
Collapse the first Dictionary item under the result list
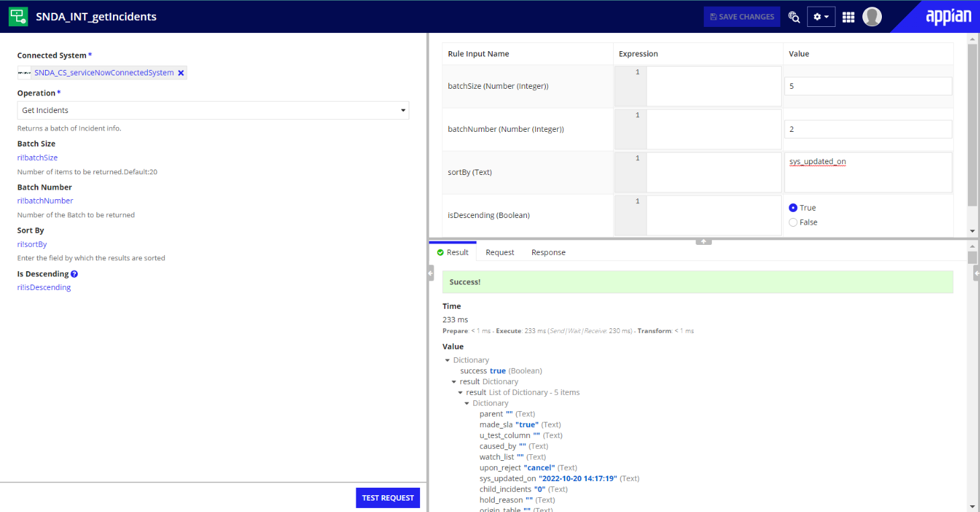coord(467,403)
